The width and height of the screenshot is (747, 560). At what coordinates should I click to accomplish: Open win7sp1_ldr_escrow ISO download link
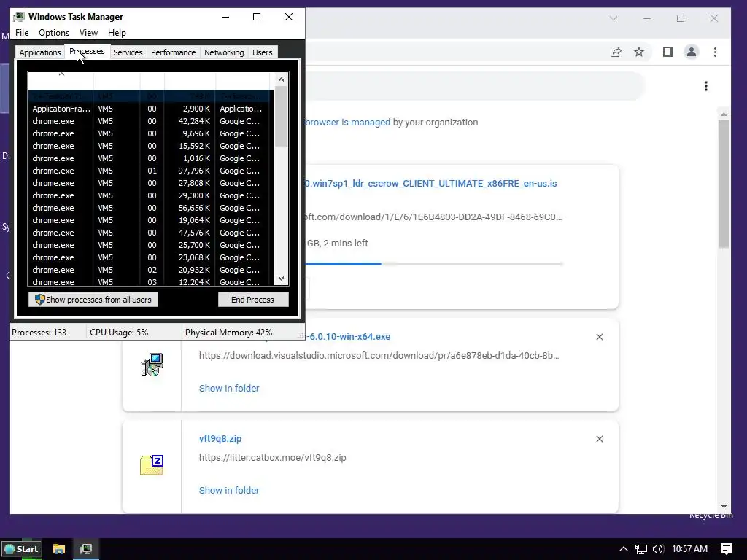430,183
